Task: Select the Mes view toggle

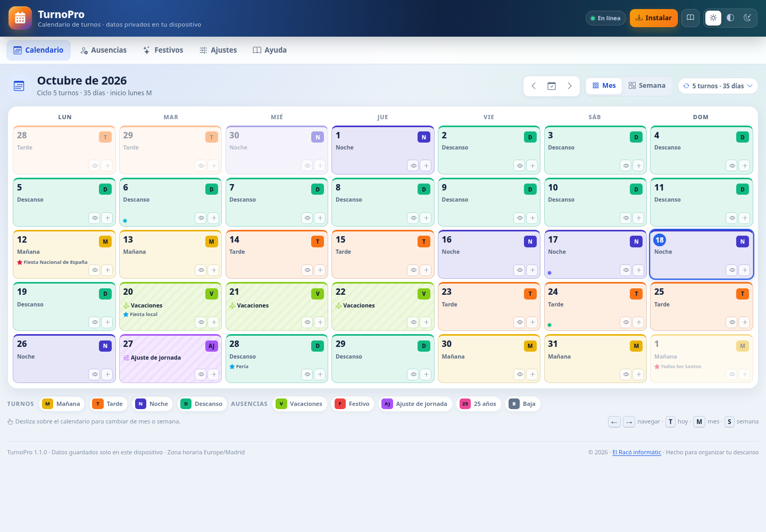Action: pos(604,86)
